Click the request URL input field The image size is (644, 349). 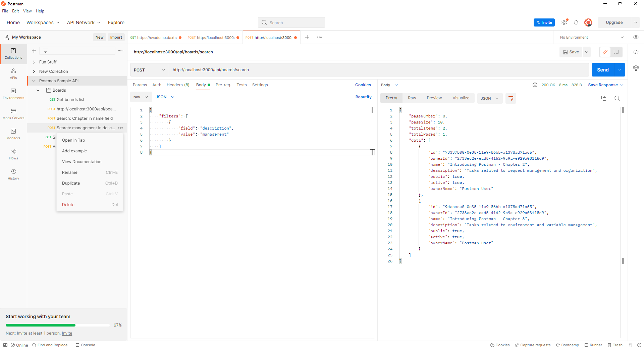[379, 70]
